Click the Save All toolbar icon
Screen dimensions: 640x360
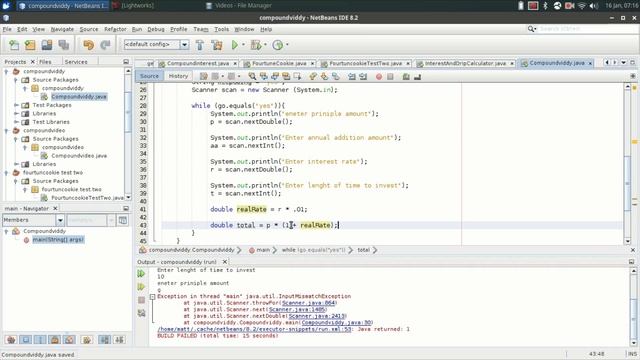(64, 45)
